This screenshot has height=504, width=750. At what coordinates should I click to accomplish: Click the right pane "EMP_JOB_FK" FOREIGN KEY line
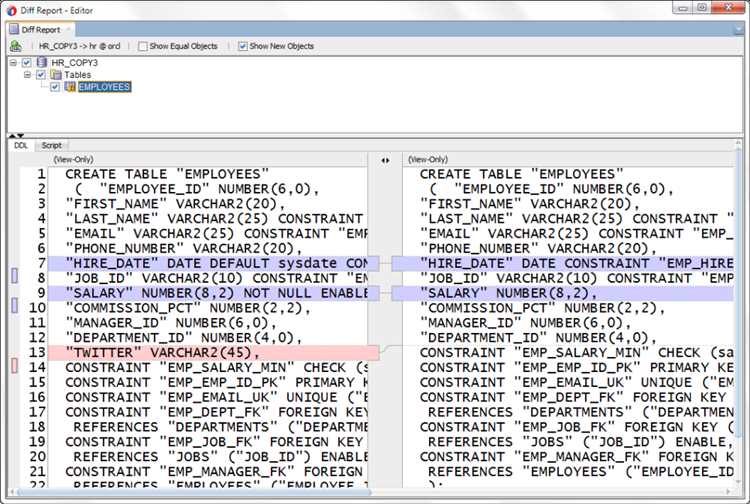[x=576, y=427]
